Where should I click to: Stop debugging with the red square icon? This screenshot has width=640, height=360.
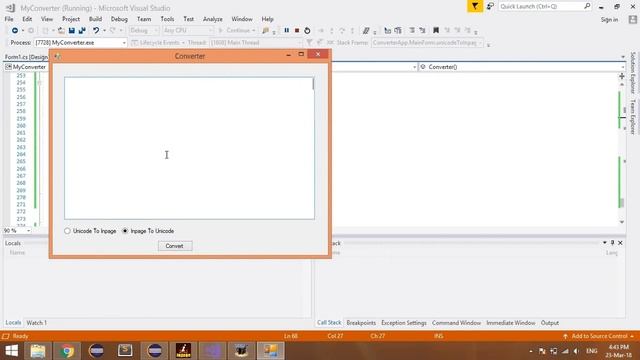[x=297, y=31]
